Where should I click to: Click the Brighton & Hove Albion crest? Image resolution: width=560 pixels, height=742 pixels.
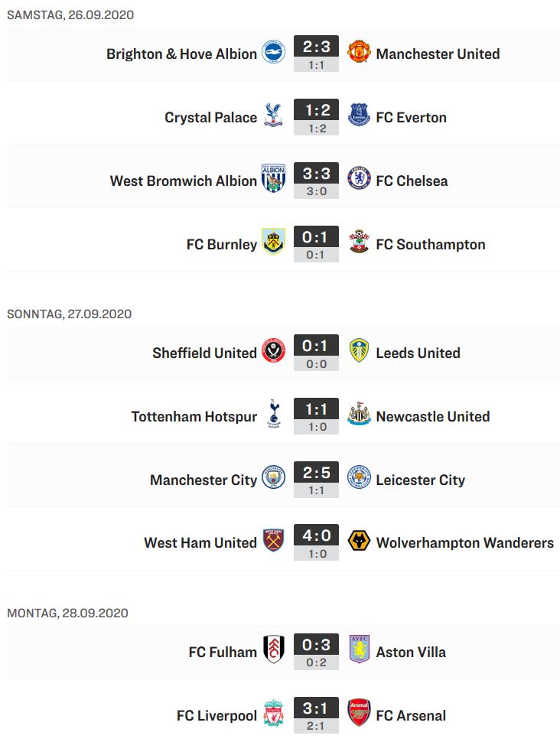(274, 52)
